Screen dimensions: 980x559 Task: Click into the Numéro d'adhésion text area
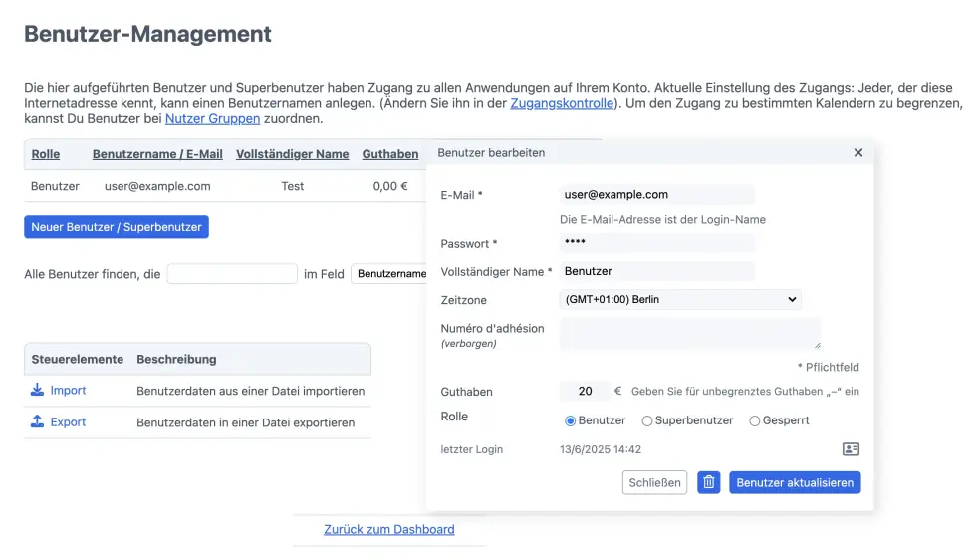tap(690, 333)
